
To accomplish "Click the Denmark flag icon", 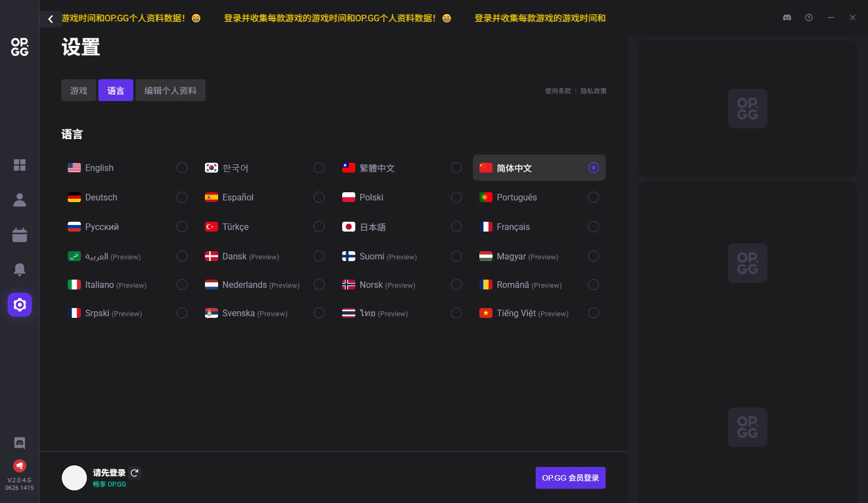I will 212,256.
